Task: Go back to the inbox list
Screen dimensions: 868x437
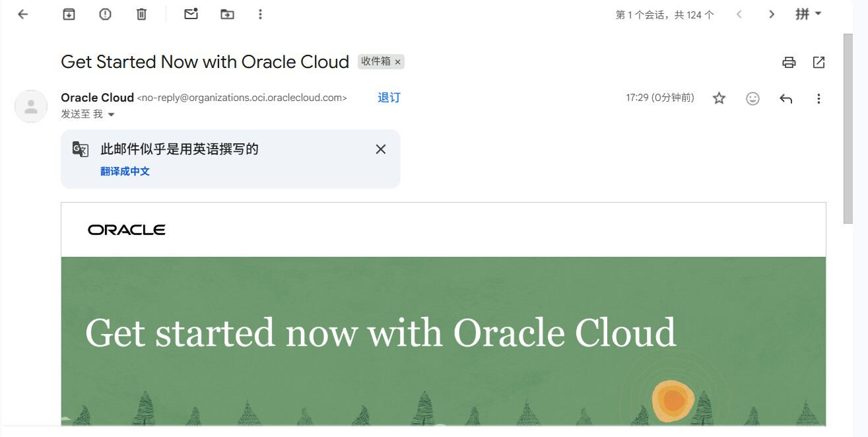Action: click(23, 14)
